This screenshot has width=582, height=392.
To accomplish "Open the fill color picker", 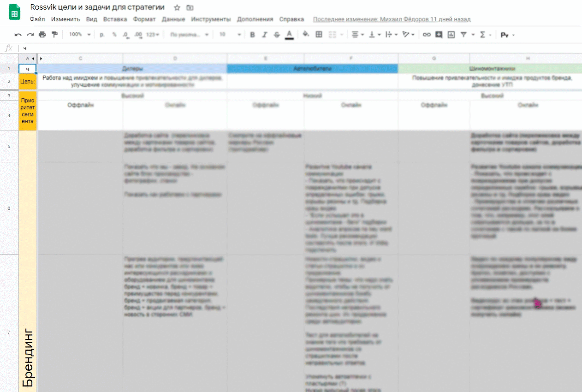I will (306, 35).
